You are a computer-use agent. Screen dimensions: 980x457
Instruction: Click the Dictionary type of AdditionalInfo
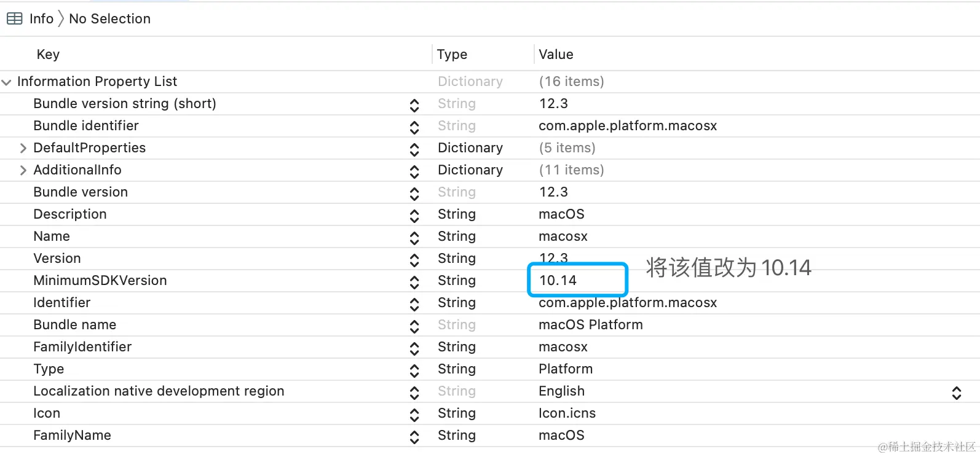[470, 170]
